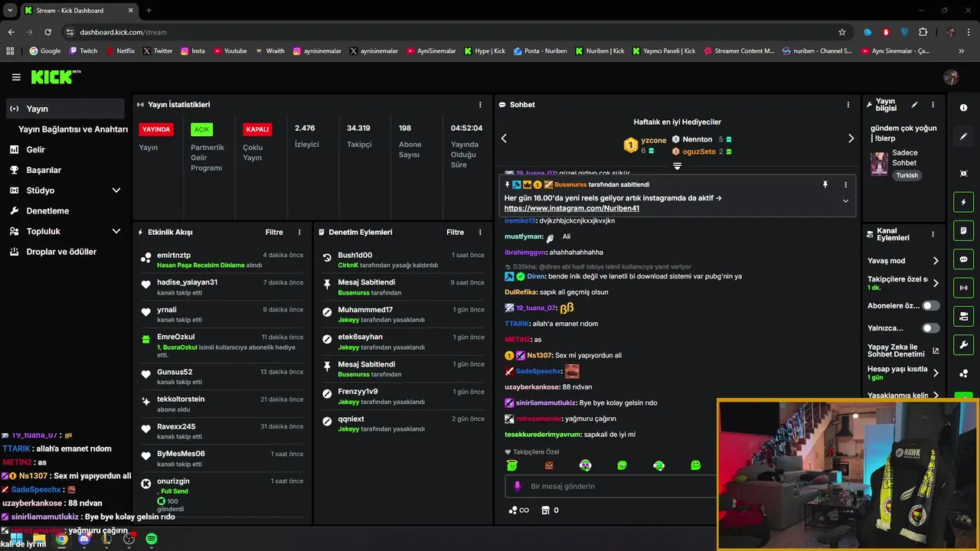The image size is (980, 551).
Task: Open Filtre in the Denetim Eylemleri panel
Action: [455, 232]
